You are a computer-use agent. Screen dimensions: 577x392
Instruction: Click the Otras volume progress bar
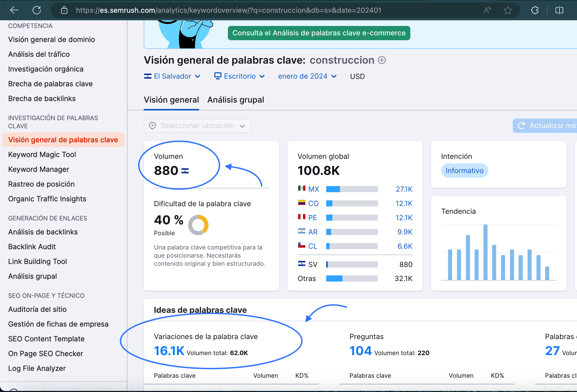click(352, 278)
